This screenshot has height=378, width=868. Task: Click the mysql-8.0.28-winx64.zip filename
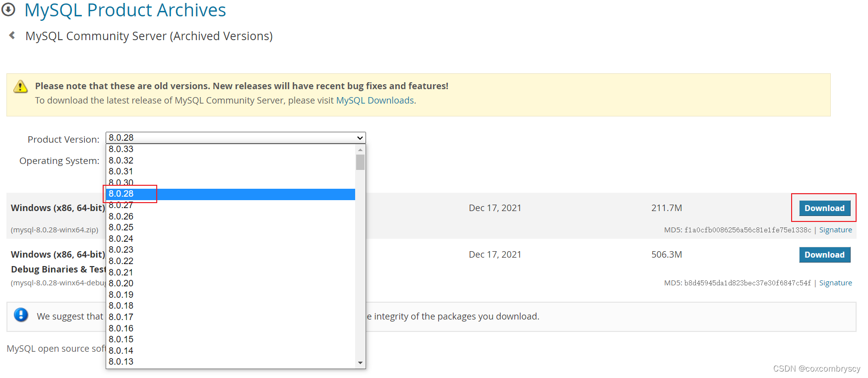click(x=55, y=230)
